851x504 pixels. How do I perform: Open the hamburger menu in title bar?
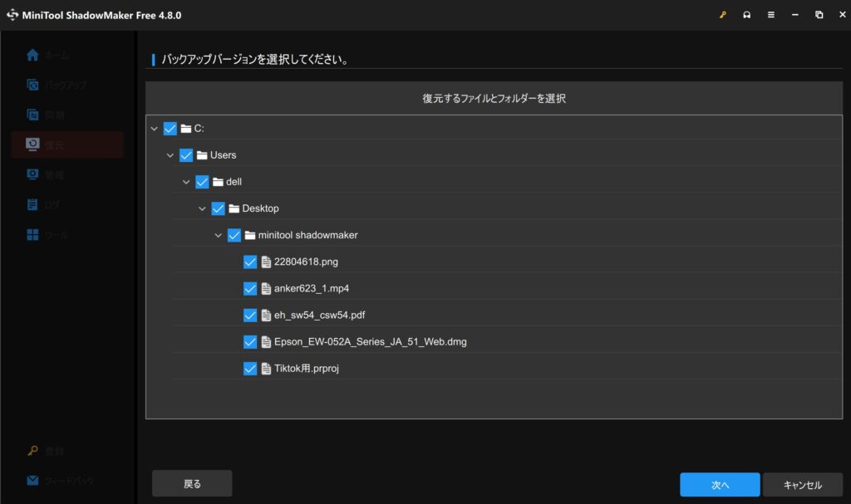click(x=770, y=15)
